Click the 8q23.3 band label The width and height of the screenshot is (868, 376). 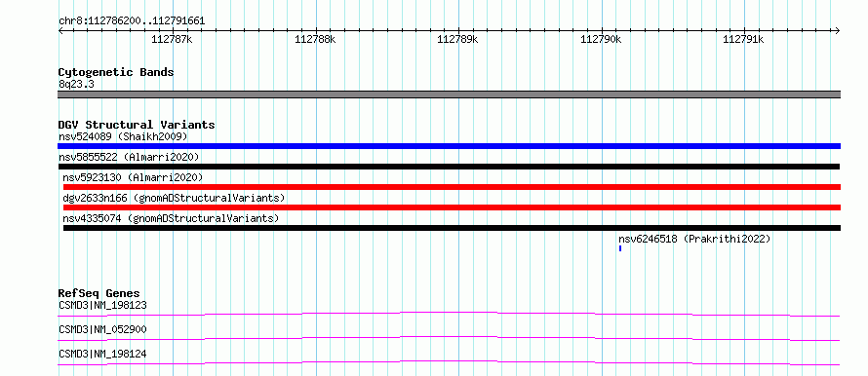(76, 84)
